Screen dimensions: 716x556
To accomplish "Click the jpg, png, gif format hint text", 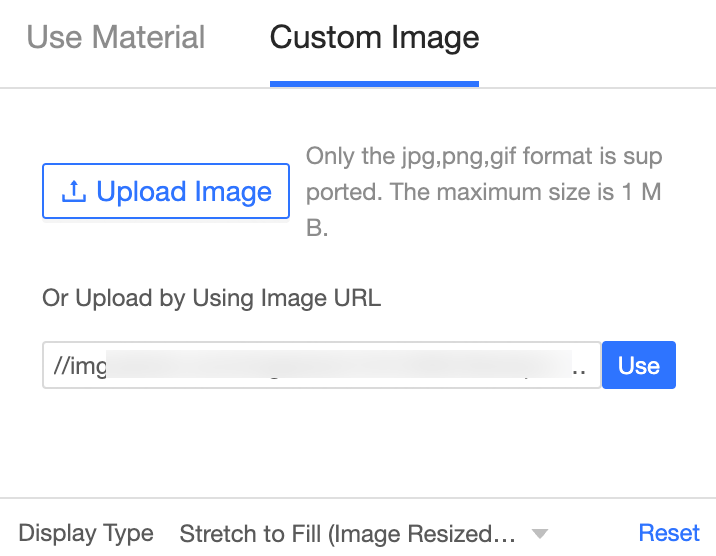I will [x=484, y=157].
